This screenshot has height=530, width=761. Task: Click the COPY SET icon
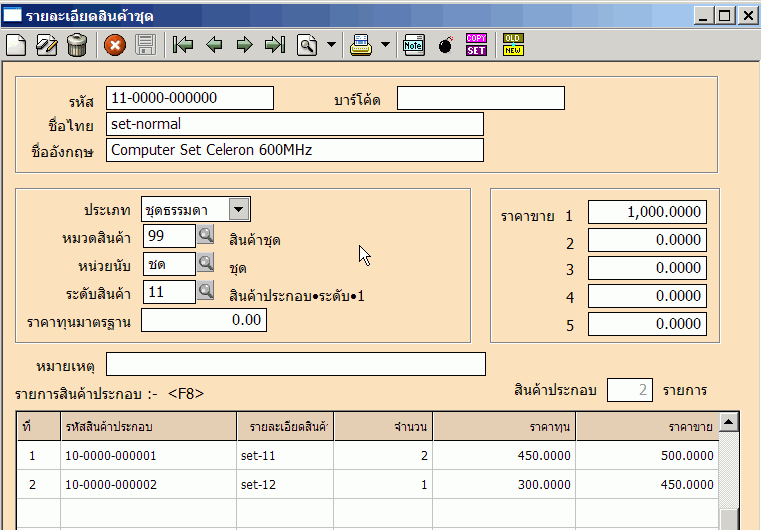476,45
